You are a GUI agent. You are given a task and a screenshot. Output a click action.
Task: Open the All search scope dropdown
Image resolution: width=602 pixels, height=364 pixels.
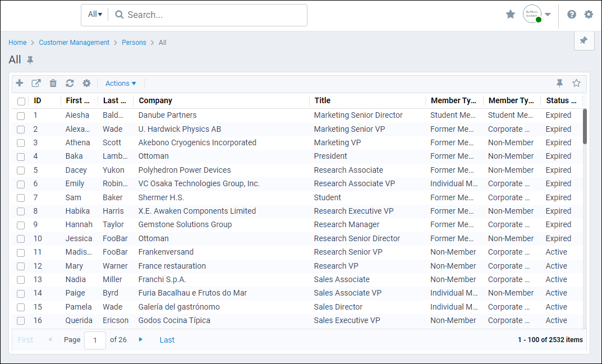pos(95,14)
